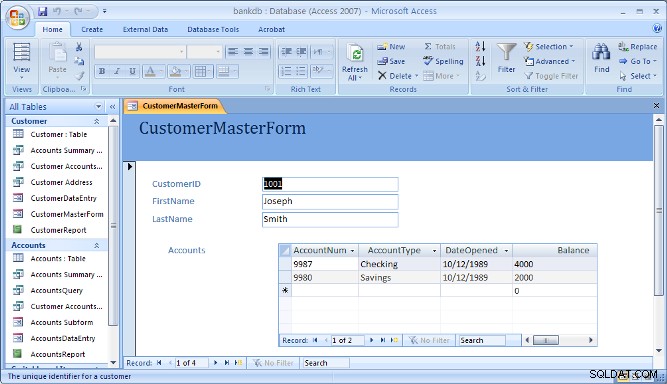Click the numbered list icon
This screenshot has width=667, height=384.
coord(286,71)
